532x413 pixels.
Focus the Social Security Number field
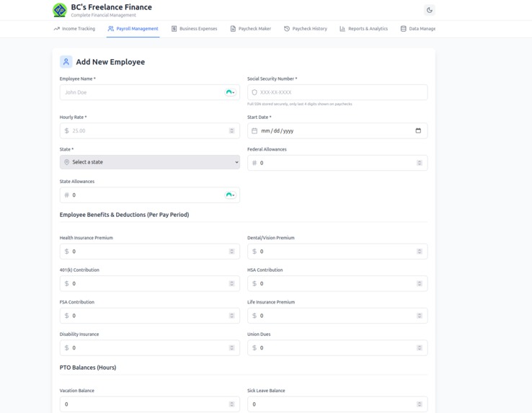point(337,92)
